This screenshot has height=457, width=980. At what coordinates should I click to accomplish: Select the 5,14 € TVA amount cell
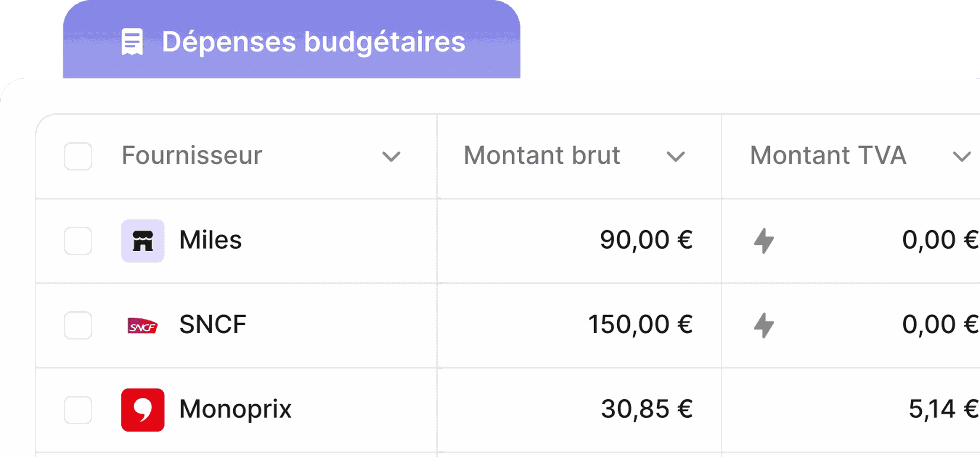point(851,410)
